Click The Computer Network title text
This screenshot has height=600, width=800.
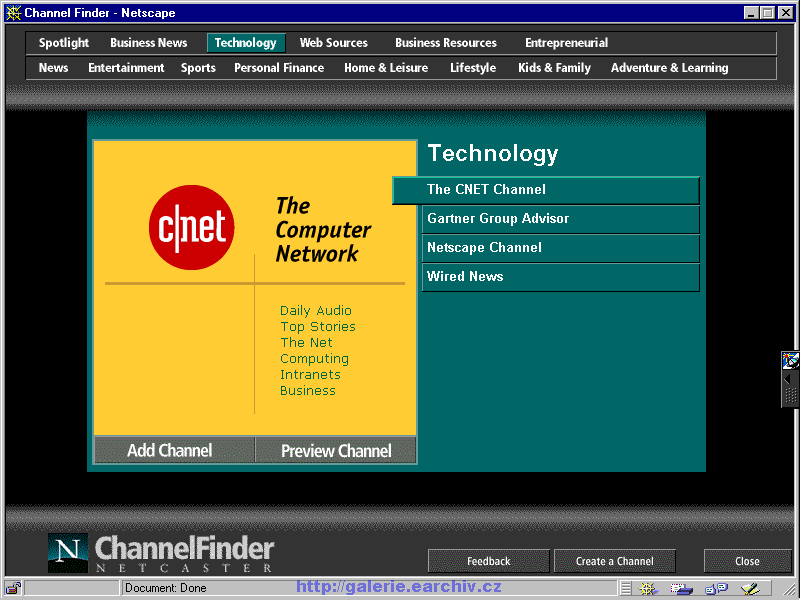pyautogui.click(x=323, y=230)
